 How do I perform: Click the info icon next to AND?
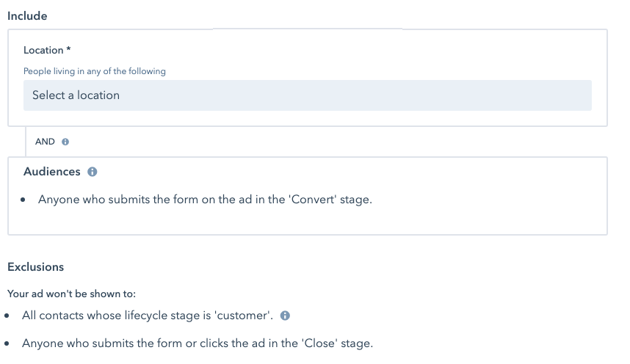coord(65,142)
